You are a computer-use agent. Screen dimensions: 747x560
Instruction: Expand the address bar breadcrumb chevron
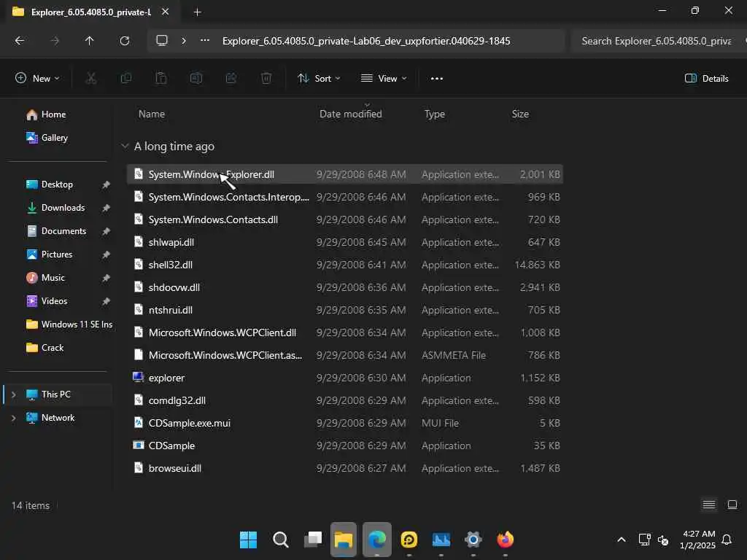coord(184,41)
